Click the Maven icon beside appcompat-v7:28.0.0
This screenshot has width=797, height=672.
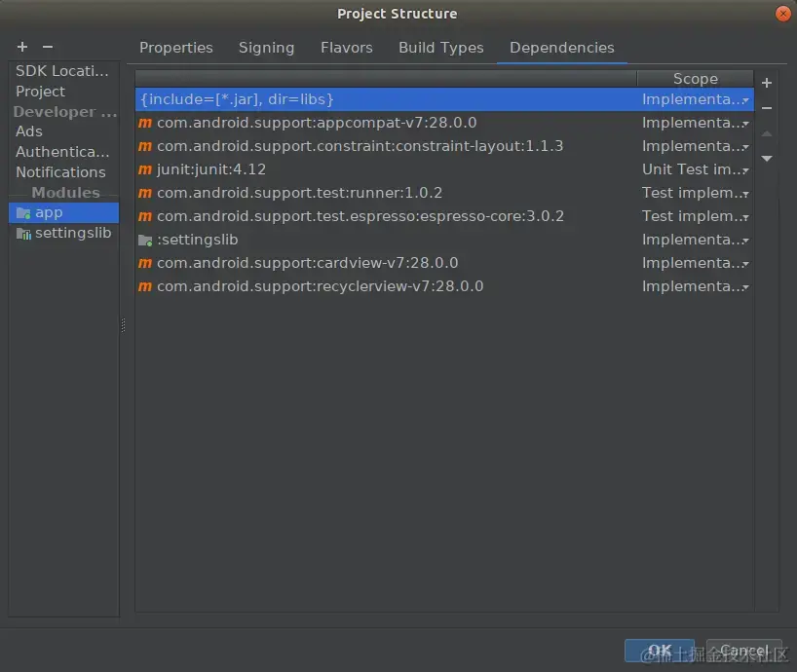point(145,123)
